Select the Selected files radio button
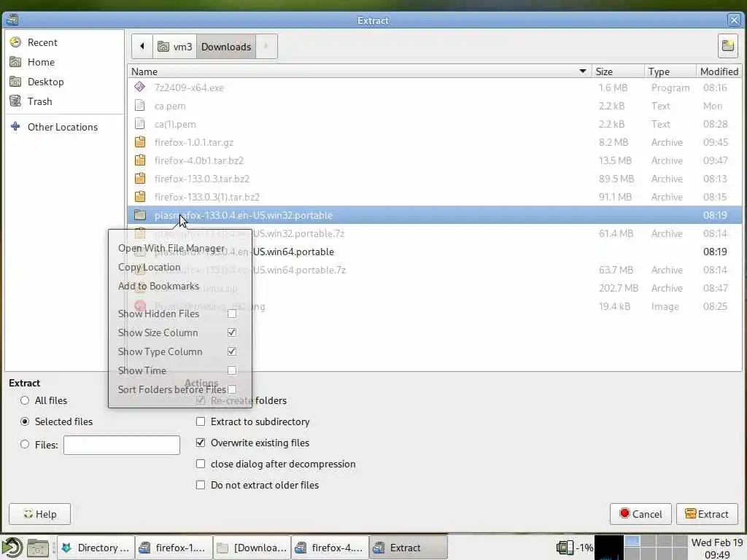This screenshot has height=560, width=747. point(25,421)
